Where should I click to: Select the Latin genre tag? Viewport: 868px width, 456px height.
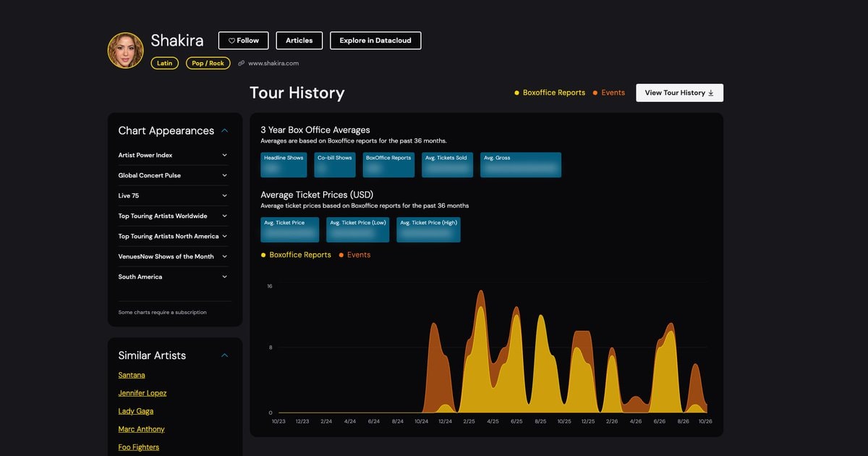click(x=165, y=63)
